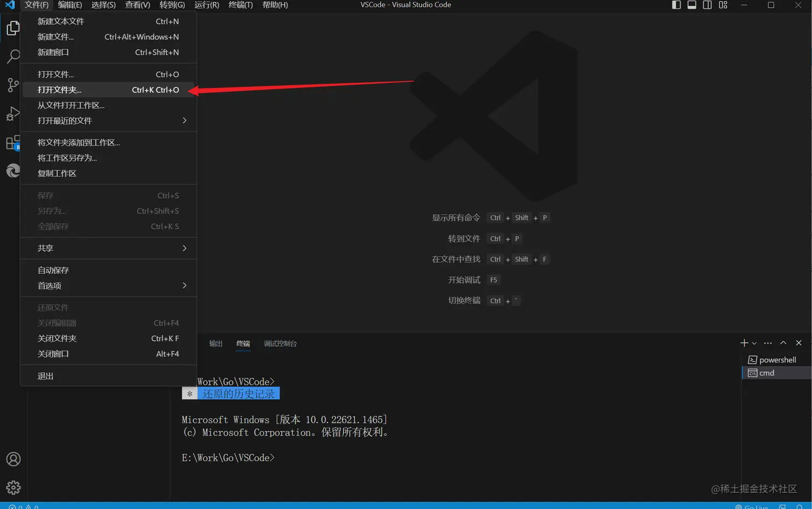Create a new terminal with the plus icon
812x509 pixels.
click(744, 343)
